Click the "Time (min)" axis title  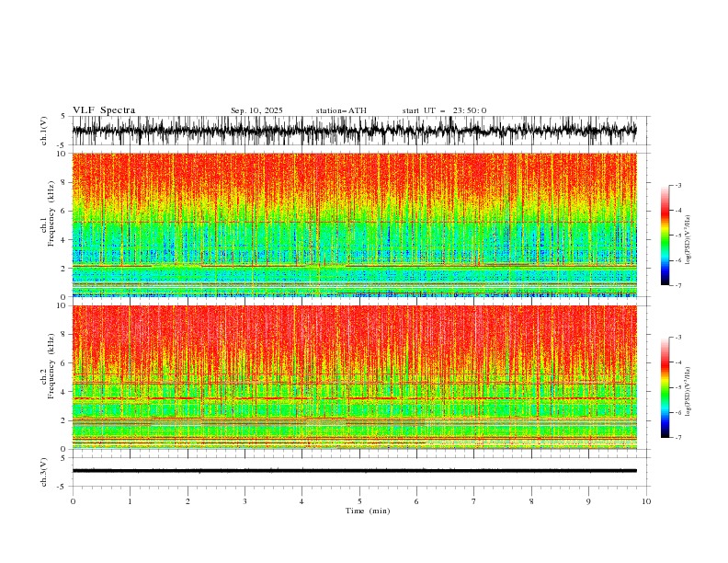point(368,511)
